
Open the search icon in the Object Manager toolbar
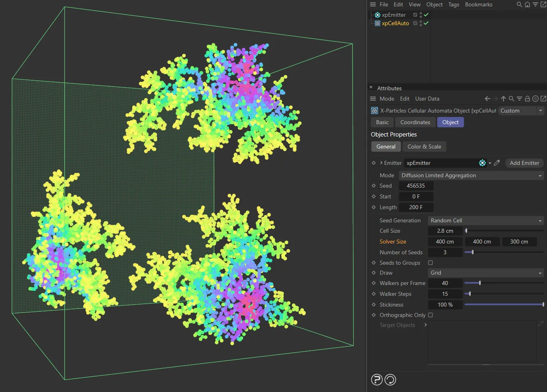click(x=518, y=4)
